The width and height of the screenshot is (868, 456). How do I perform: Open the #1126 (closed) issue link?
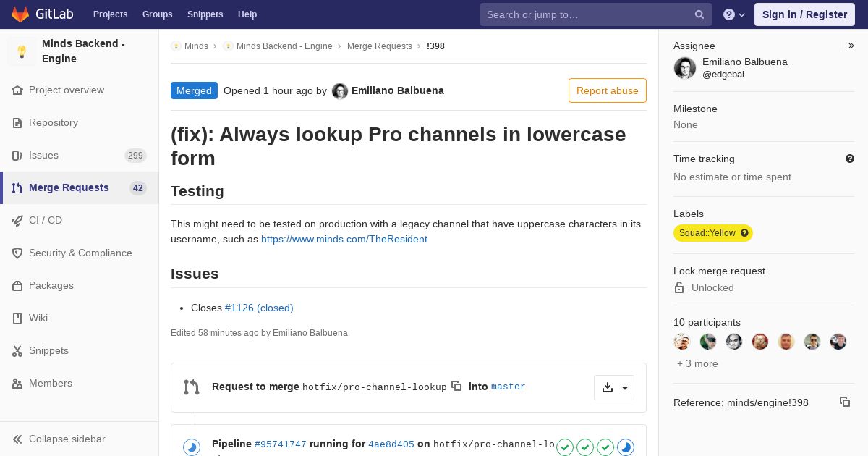pyautogui.click(x=259, y=308)
